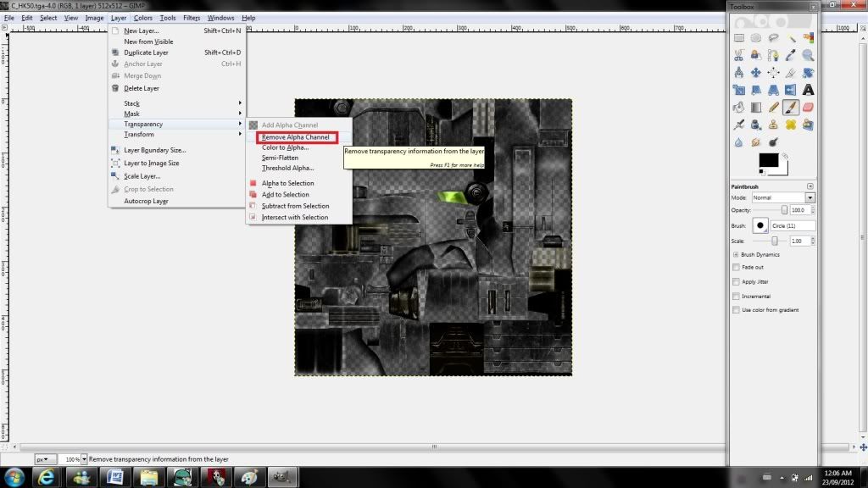Choose Alpha to Selection
Screen dimensions: 868x488
coord(287,183)
